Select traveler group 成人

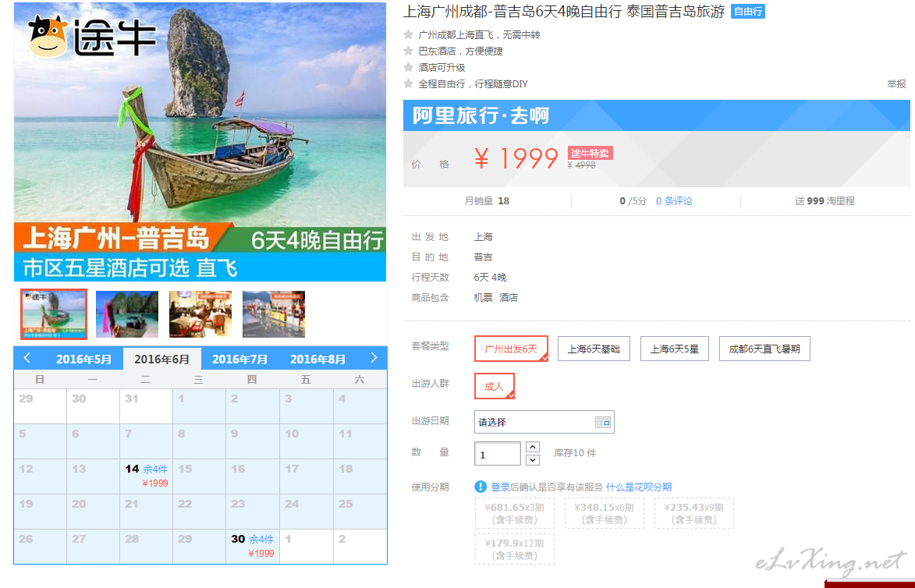495,386
